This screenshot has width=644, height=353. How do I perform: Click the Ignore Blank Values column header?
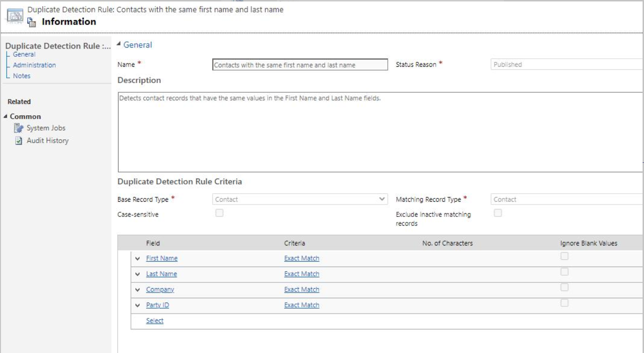pyautogui.click(x=589, y=243)
